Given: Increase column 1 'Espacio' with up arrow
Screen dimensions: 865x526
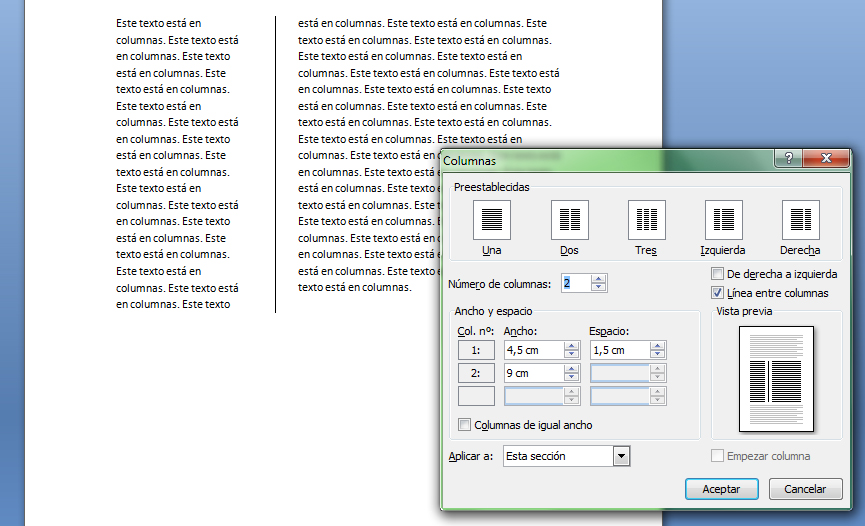Looking at the screenshot, I should click(657, 346).
